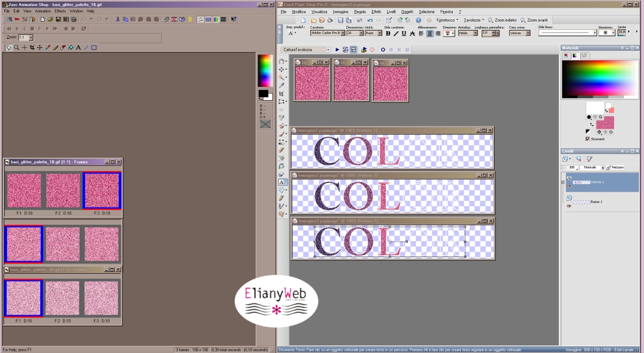Image resolution: width=644 pixels, height=353 pixels.
Task: Open the Animation menu in Animation Shop
Action: point(43,11)
